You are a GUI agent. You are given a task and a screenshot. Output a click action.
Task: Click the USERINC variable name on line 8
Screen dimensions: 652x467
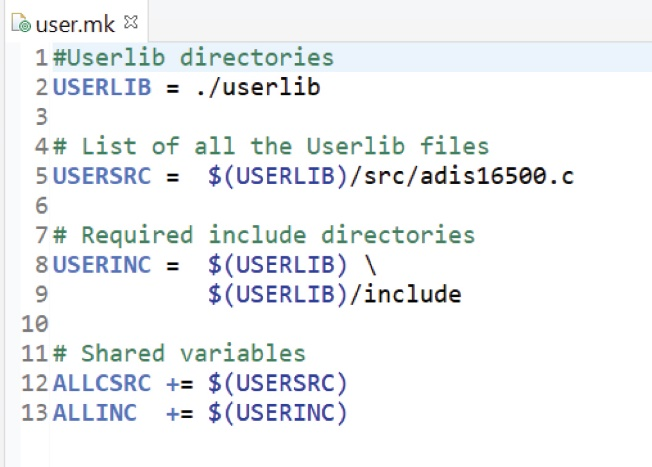pyautogui.click(x=102, y=265)
